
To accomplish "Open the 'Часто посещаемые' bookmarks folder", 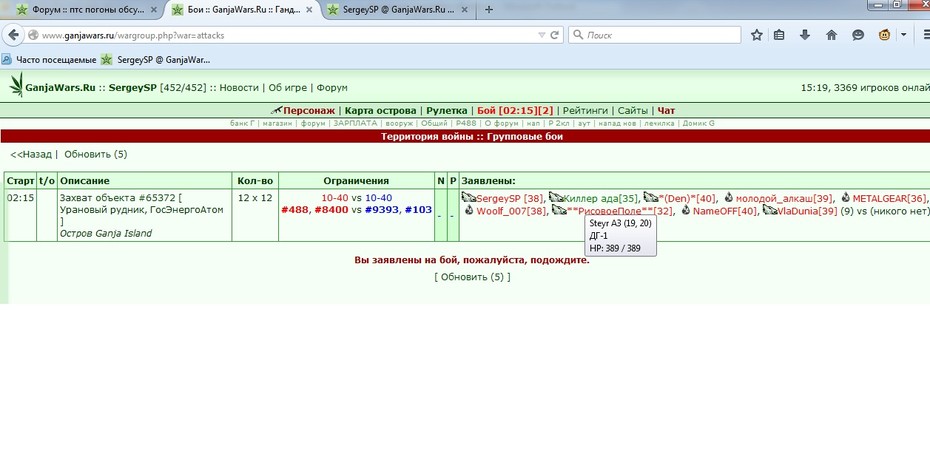I will 49,59.
